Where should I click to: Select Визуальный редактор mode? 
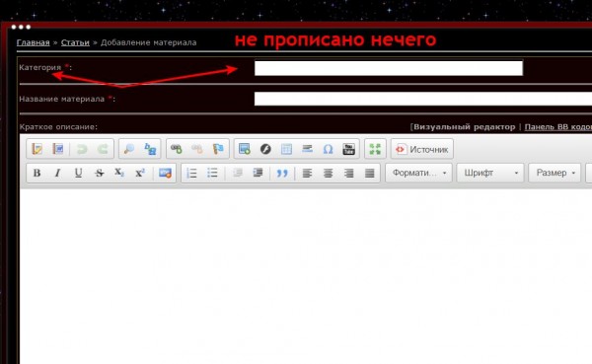click(465, 127)
